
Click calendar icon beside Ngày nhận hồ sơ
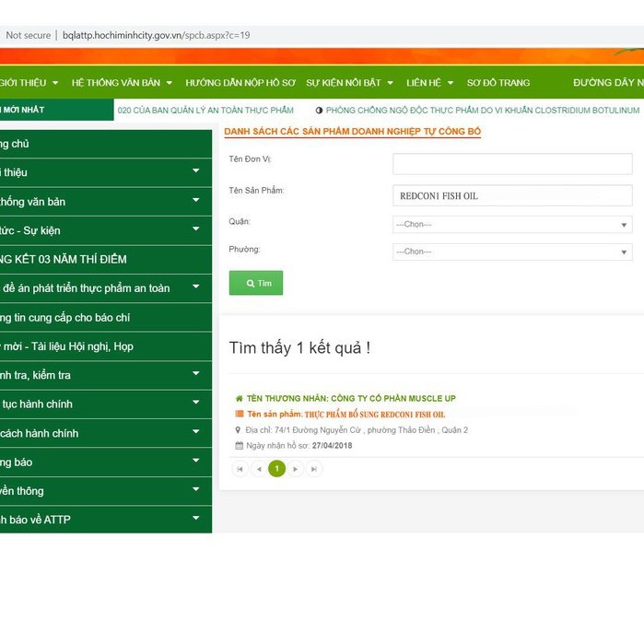[x=240, y=446]
